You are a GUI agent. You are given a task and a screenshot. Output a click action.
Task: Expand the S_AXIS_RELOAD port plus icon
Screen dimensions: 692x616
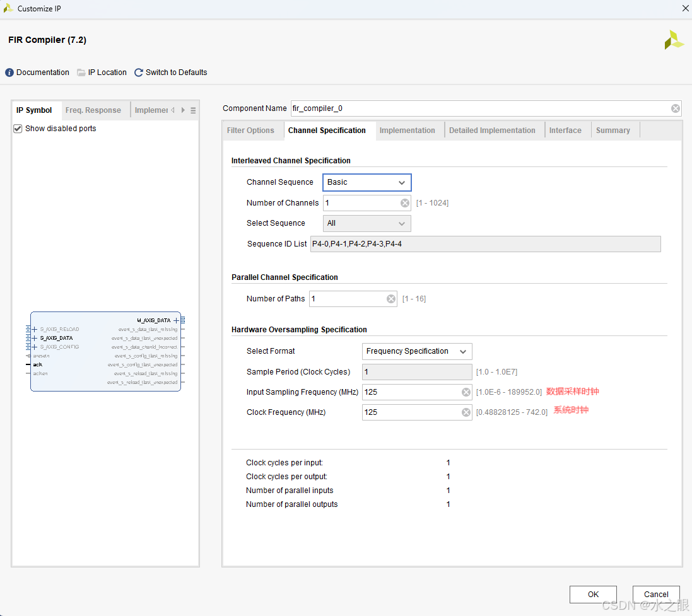pos(35,330)
